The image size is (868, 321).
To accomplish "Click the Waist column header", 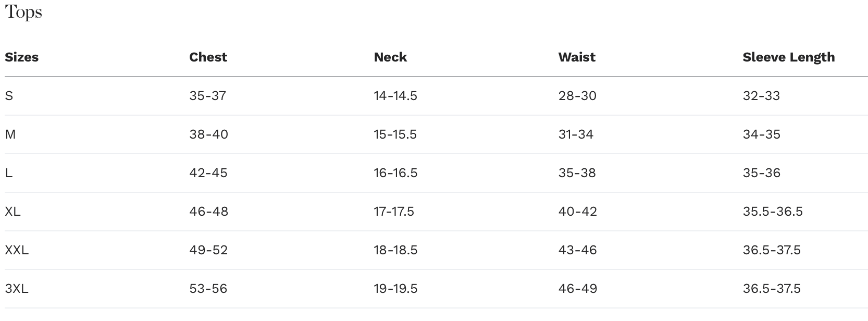I will click(x=577, y=57).
